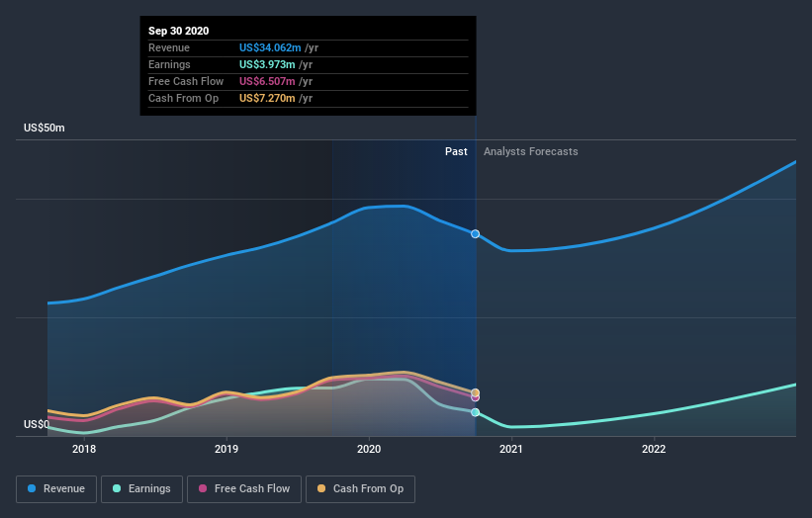Click the Analysts Forecasts label
This screenshot has height=518, width=812.
coord(531,151)
